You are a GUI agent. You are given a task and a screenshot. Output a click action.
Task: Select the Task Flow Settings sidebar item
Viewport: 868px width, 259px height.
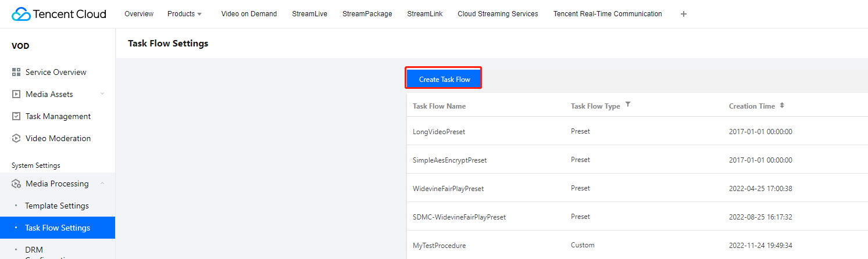(58, 228)
